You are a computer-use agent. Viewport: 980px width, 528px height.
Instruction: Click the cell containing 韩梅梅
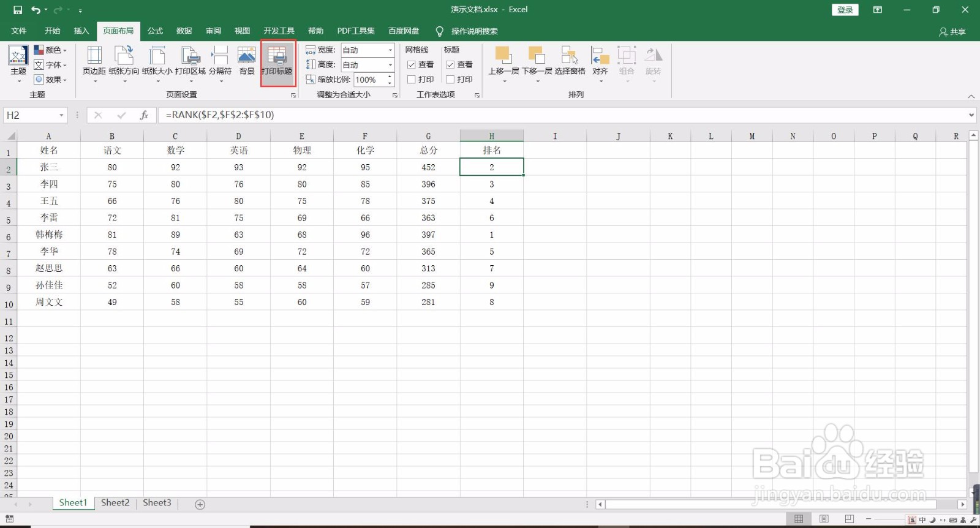tap(49, 235)
